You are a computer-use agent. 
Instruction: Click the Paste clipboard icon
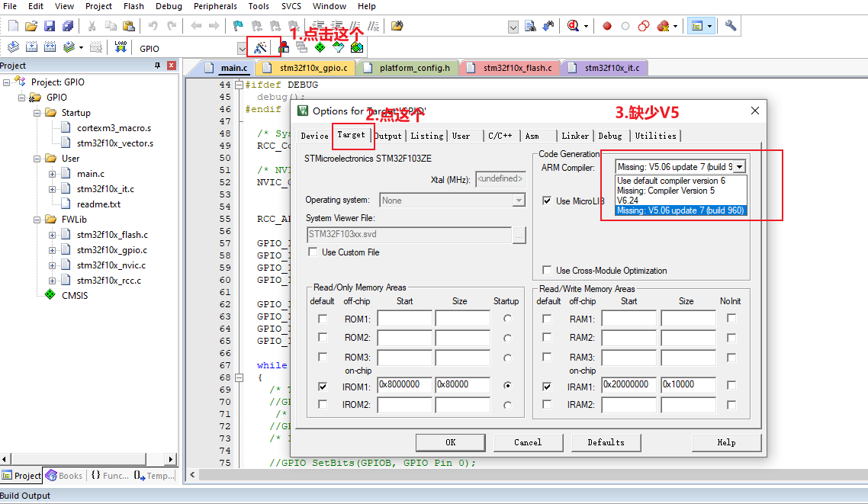pyautogui.click(x=128, y=26)
